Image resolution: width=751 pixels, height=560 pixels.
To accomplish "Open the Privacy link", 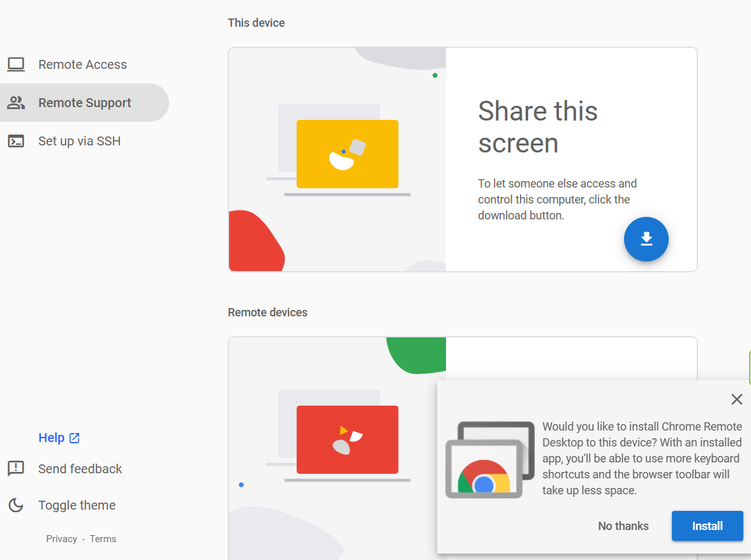I will 61,539.
